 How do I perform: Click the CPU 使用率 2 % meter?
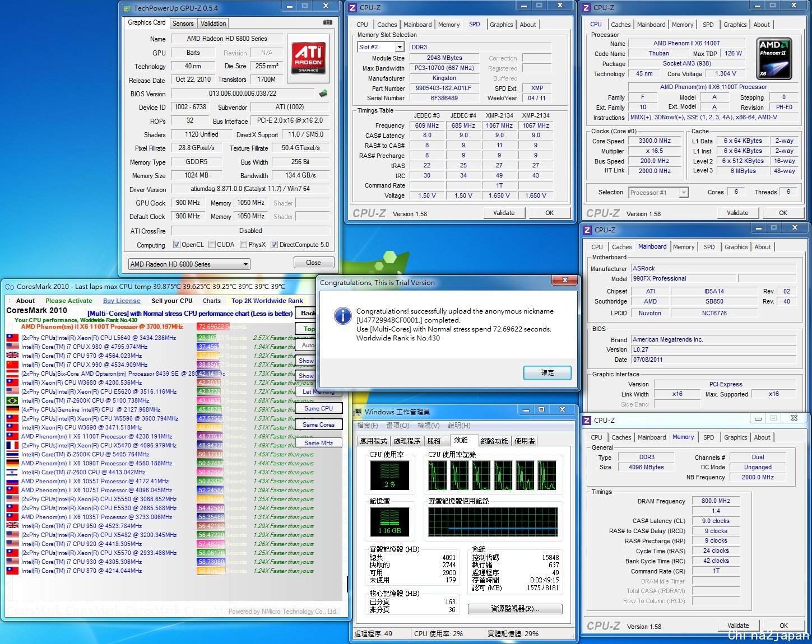click(x=389, y=475)
